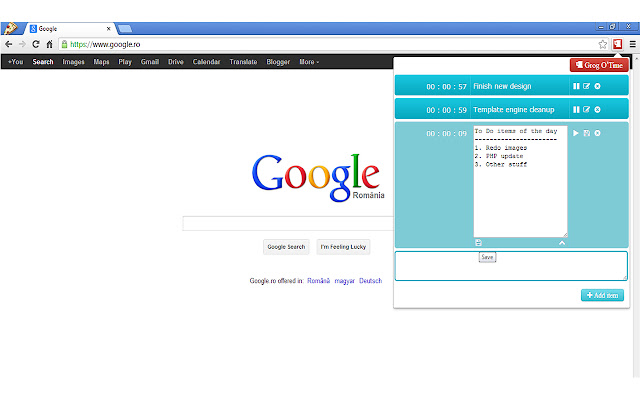Click the I'm Feeling Lucky button
The width and height of the screenshot is (640, 400).
(x=343, y=247)
